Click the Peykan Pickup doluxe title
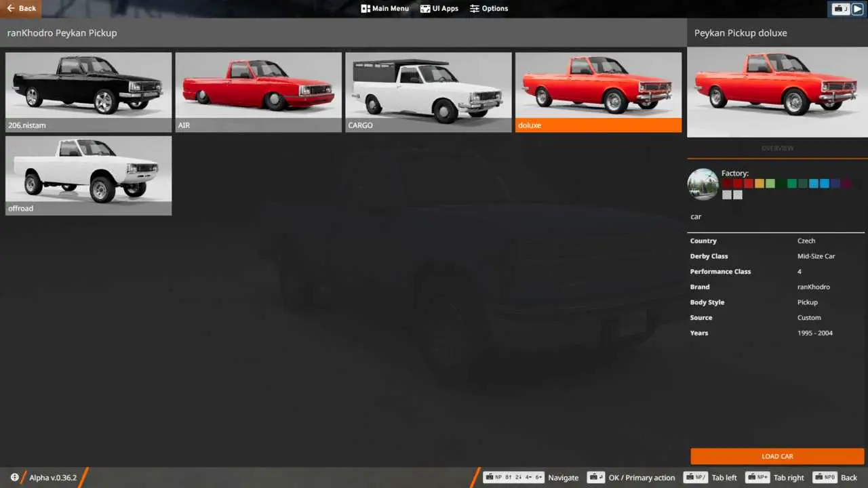The image size is (868, 488). click(741, 33)
